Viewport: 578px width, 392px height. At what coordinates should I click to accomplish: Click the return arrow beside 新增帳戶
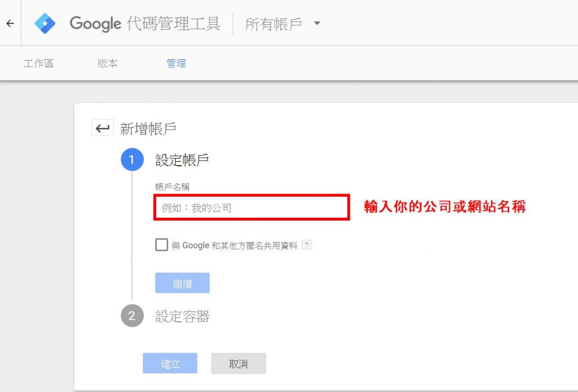[x=103, y=129]
